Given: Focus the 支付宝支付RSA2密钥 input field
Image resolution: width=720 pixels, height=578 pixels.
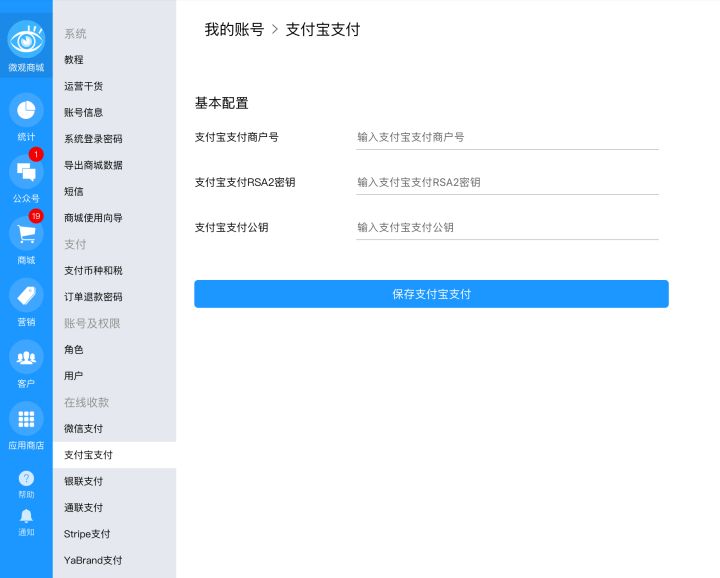Looking at the screenshot, I should 507,182.
